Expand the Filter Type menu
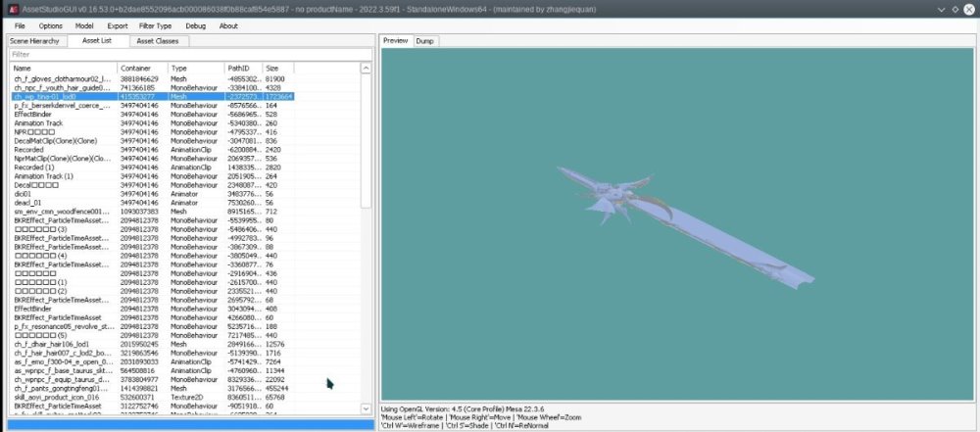This screenshot has width=980, height=432. click(x=155, y=25)
